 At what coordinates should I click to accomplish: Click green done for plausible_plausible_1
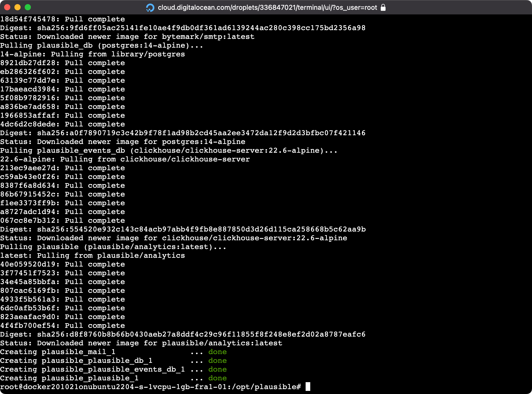pos(217,378)
